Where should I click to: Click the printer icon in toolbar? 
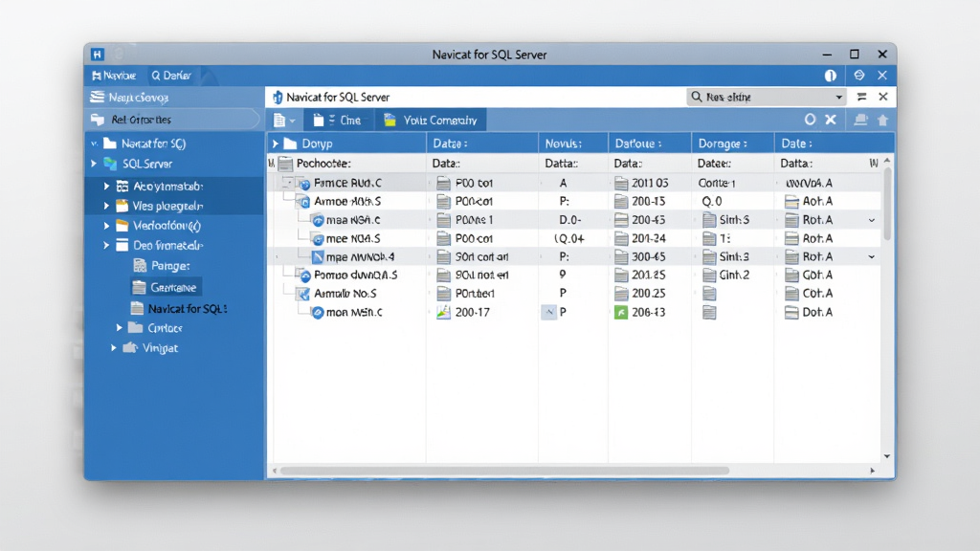[860, 120]
